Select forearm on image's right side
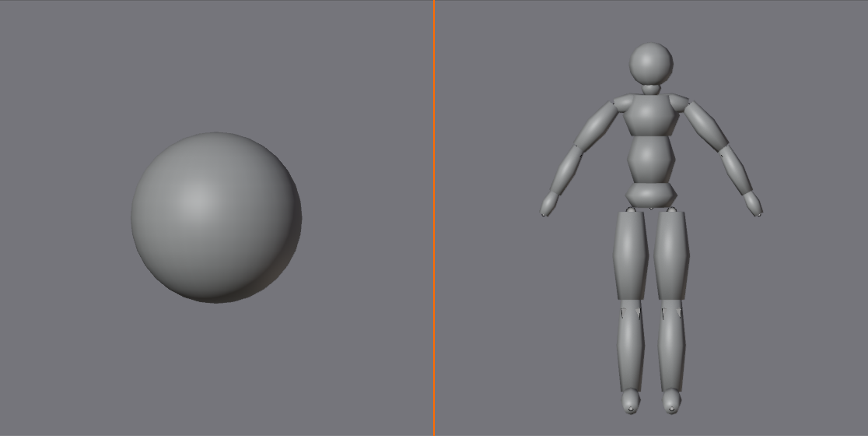Image resolution: width=868 pixels, height=436 pixels. (736, 170)
